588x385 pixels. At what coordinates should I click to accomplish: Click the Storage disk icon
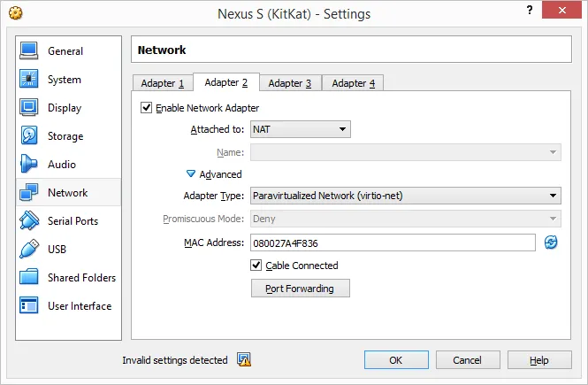click(x=29, y=135)
